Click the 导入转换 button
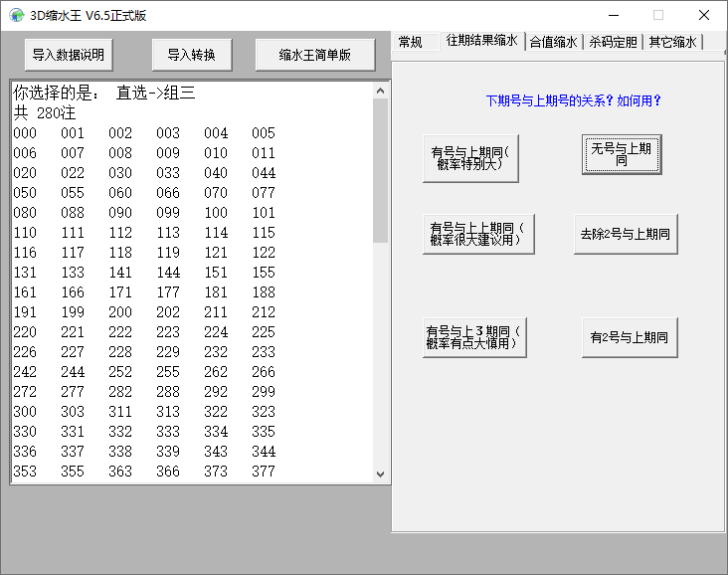 192,55
